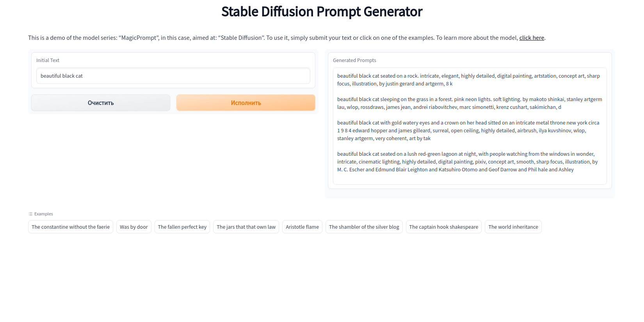Click the prompt mentioning red-green lagoon
Screen dimensions: 644x322
(468, 162)
